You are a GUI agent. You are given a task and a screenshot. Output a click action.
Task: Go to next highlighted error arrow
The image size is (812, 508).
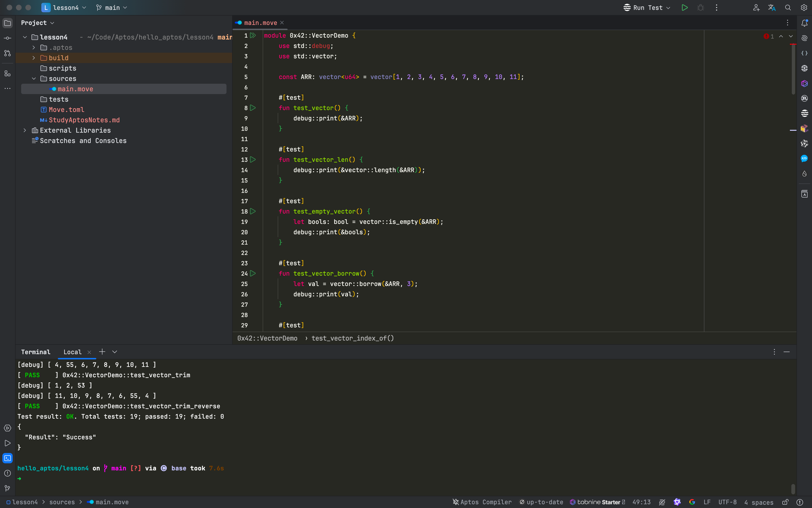coord(791,36)
